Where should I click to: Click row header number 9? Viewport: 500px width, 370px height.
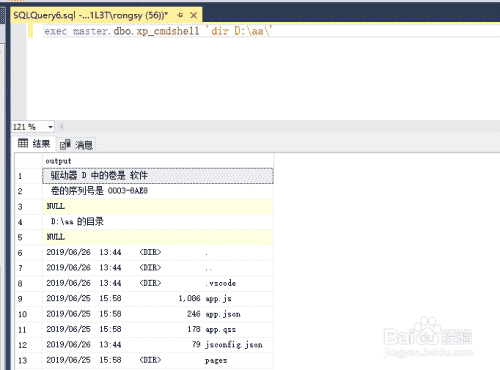(29, 298)
